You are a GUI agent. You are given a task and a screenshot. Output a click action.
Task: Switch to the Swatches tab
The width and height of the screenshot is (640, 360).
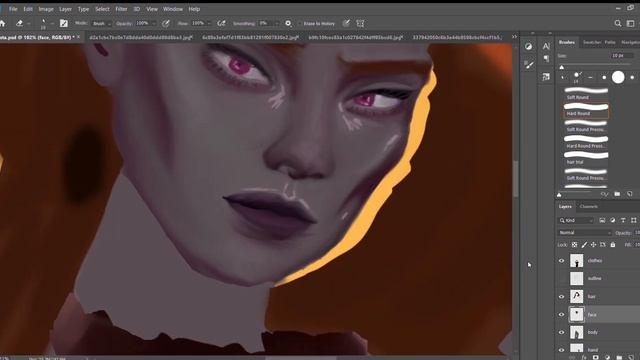[592, 42]
